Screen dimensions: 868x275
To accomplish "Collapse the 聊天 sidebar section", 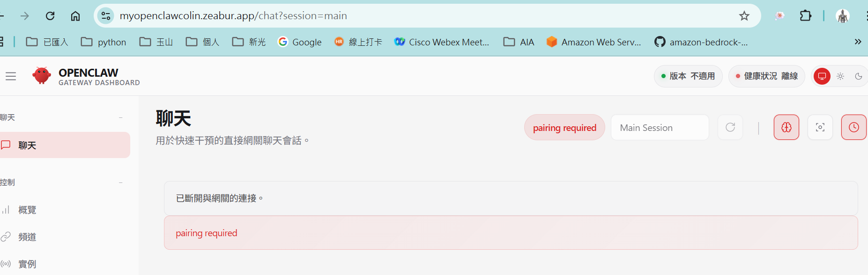I will (x=120, y=117).
